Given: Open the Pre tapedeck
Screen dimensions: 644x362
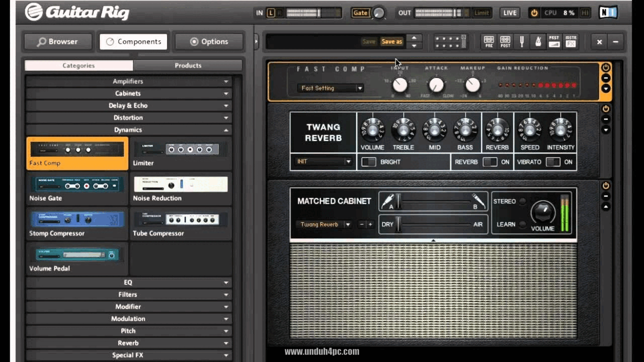Looking at the screenshot, I should pyautogui.click(x=489, y=41).
